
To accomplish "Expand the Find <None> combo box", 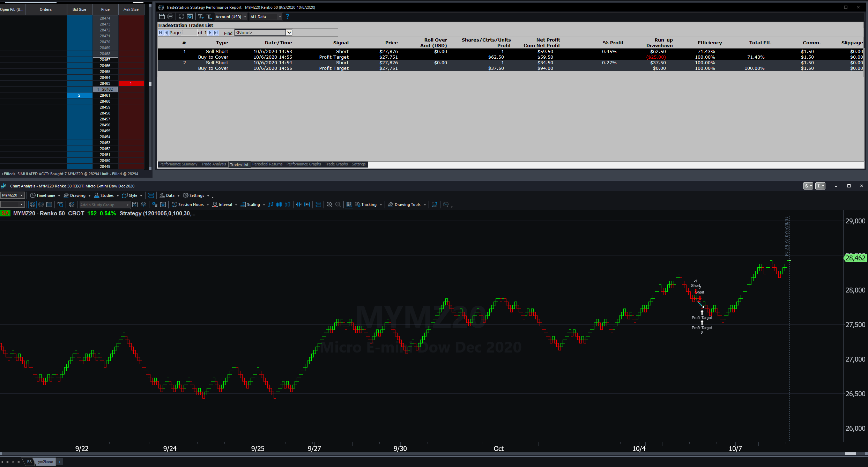I will tap(289, 32).
